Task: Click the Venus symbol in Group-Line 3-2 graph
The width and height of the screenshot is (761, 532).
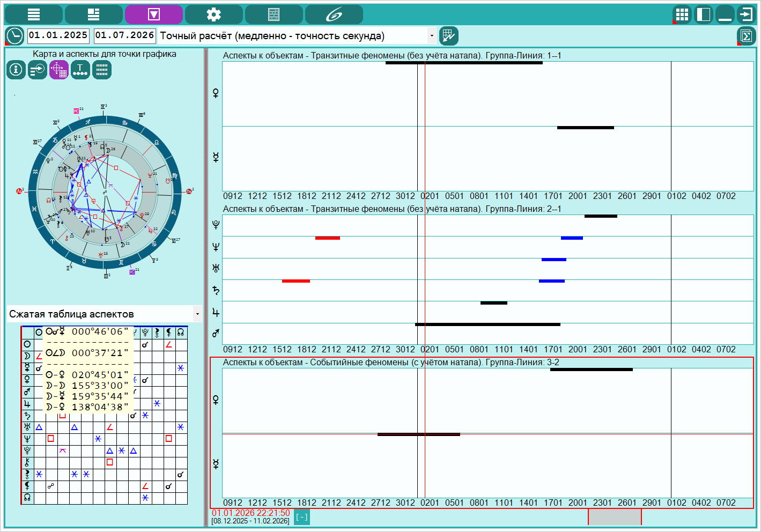Action: tap(216, 400)
